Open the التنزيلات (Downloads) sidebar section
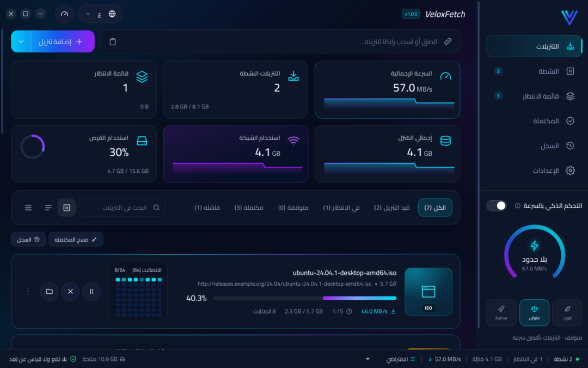 tap(534, 46)
